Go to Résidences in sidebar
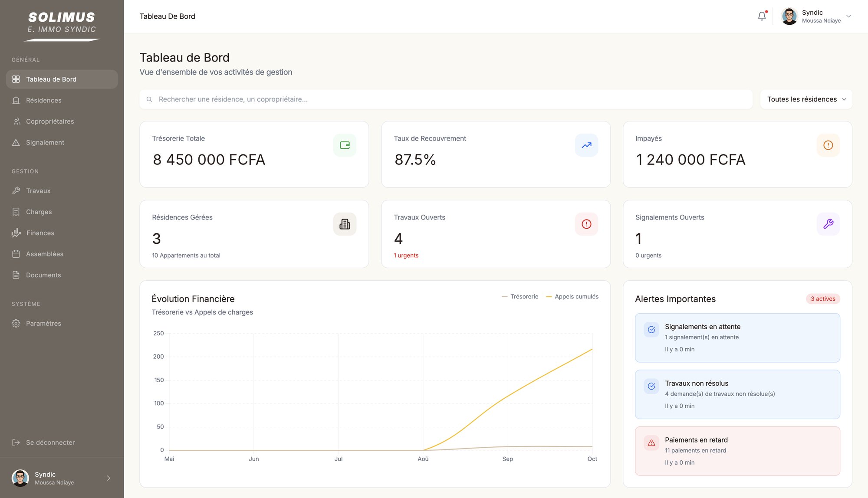The image size is (868, 498). point(62,100)
